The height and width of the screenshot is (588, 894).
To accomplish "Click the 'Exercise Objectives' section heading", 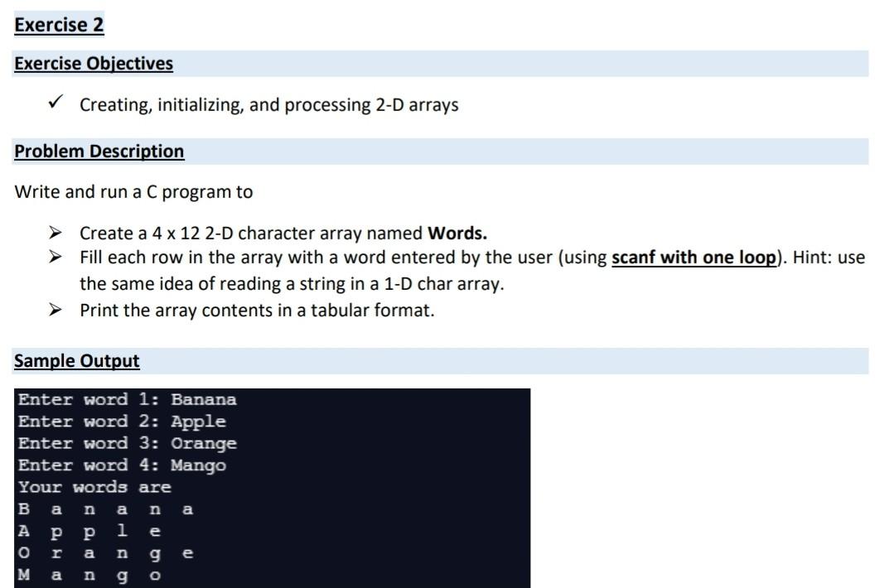I will coord(94,63).
